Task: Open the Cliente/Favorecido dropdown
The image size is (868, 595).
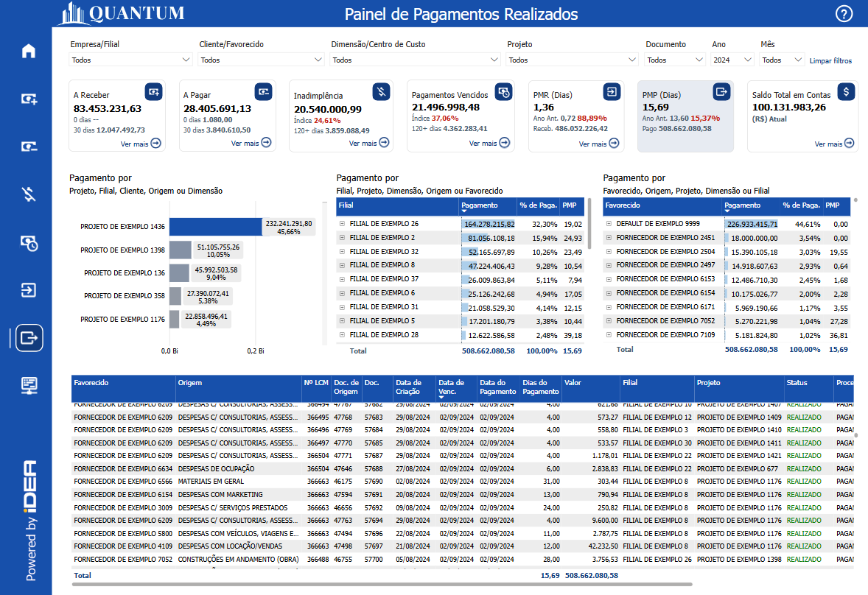Action: [261, 60]
